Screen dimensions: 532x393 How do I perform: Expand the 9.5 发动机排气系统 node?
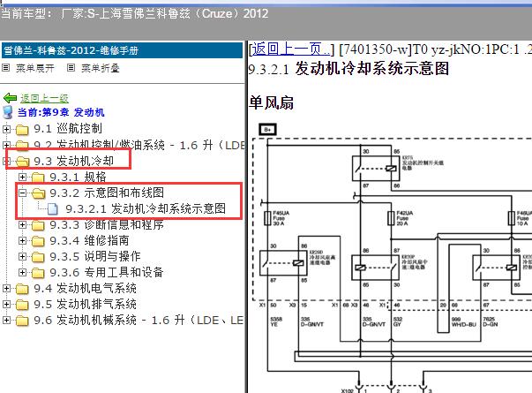click(x=6, y=305)
